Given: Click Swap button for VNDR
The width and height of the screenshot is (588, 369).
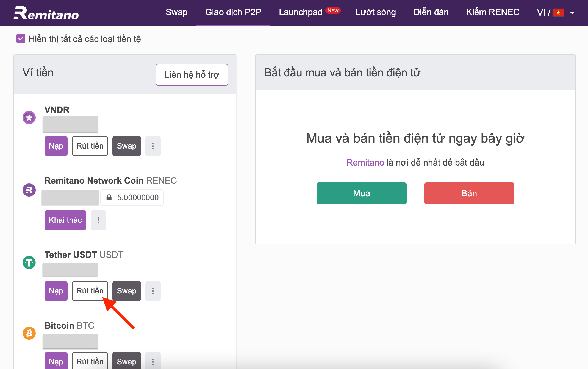Looking at the screenshot, I should [127, 146].
